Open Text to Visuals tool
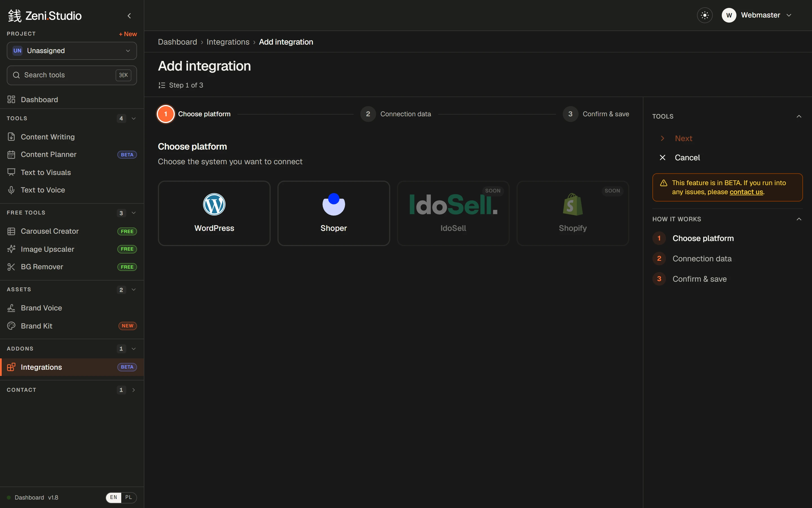812x508 pixels. [72, 172]
